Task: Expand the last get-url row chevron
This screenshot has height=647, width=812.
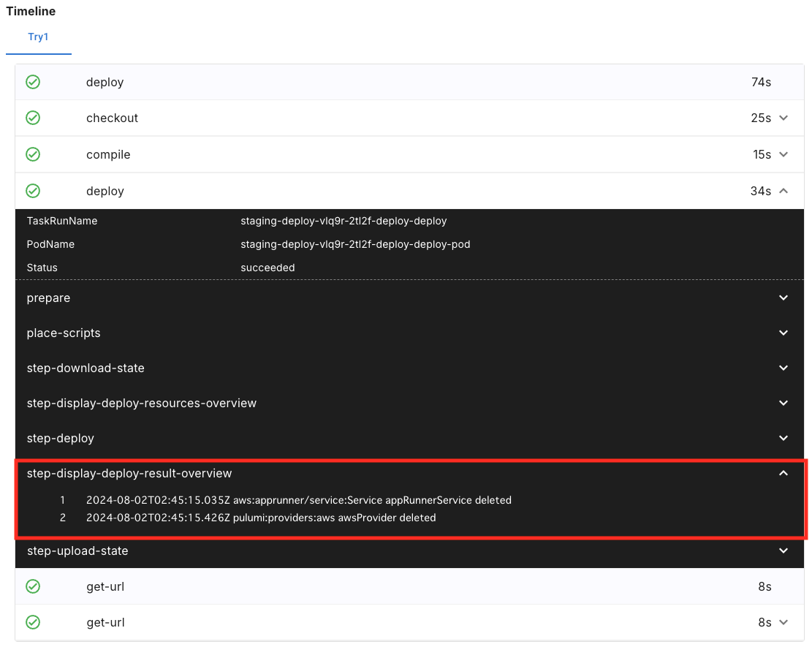Action: coord(783,622)
